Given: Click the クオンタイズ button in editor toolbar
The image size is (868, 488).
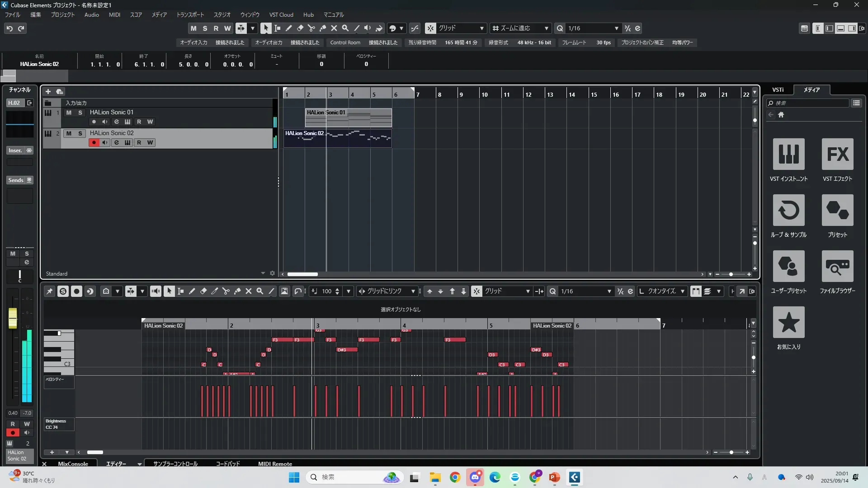Looking at the screenshot, I should tap(661, 291).
